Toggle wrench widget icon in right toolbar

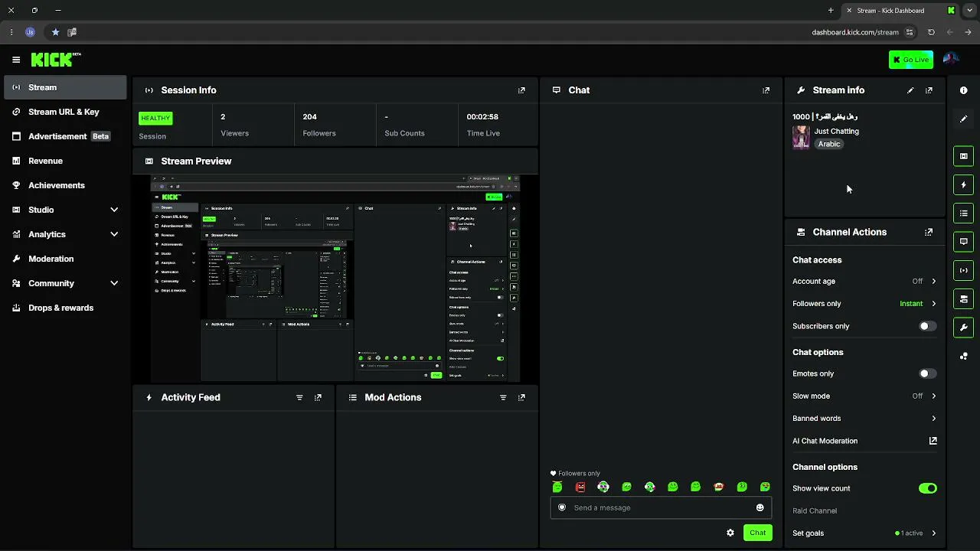tap(964, 328)
